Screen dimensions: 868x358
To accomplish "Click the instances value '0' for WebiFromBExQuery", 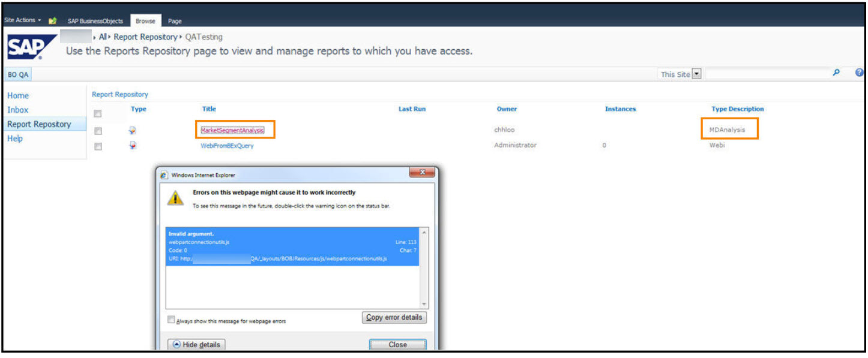I will pos(604,145).
